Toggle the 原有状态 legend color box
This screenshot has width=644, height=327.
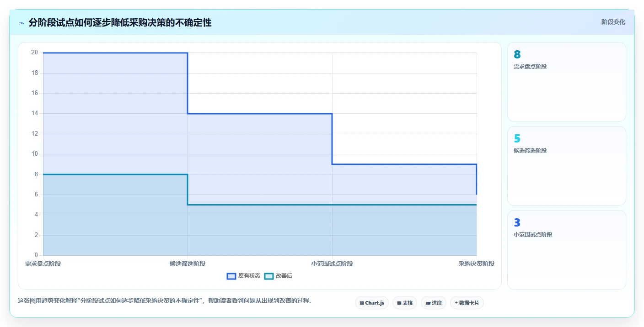[231, 276]
